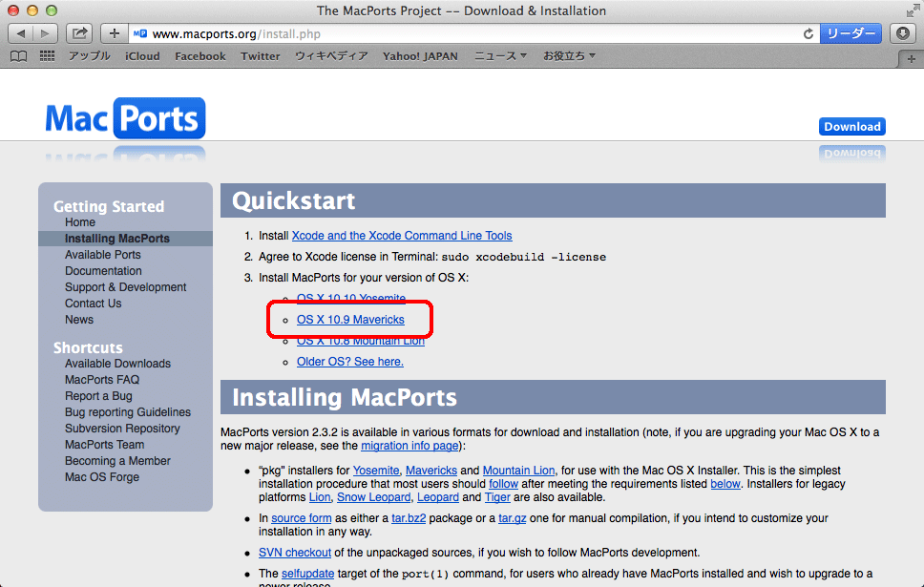
Task: Open the SVN checkout link
Action: click(295, 553)
